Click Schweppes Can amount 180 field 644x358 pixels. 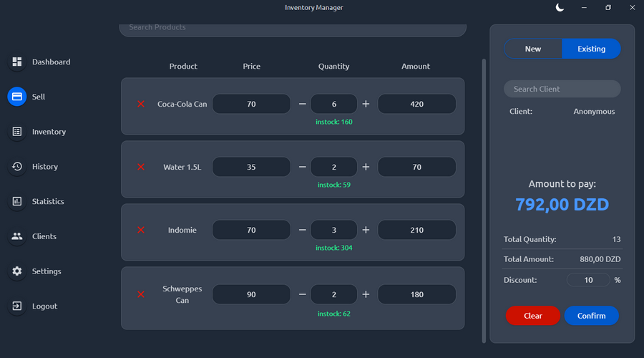click(417, 294)
